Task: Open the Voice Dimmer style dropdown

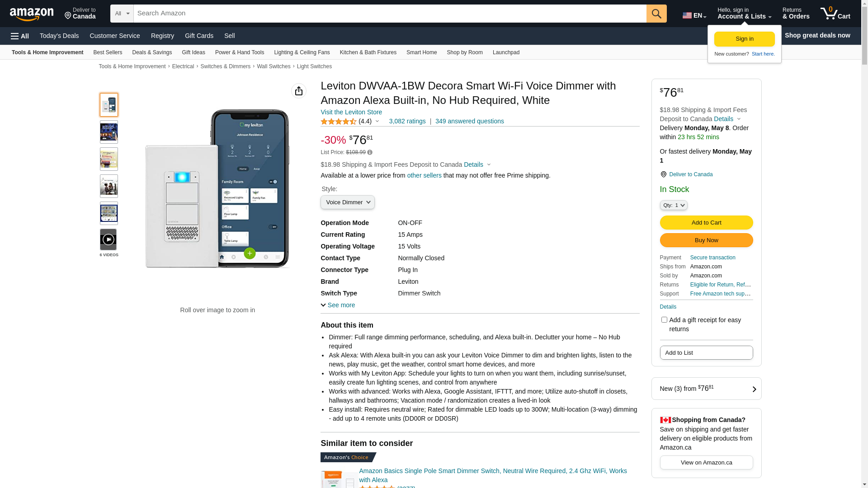Action: click(x=347, y=202)
